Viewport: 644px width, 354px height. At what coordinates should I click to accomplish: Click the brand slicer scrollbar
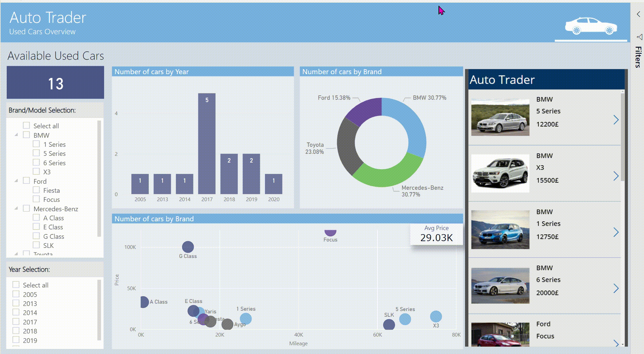(99, 178)
